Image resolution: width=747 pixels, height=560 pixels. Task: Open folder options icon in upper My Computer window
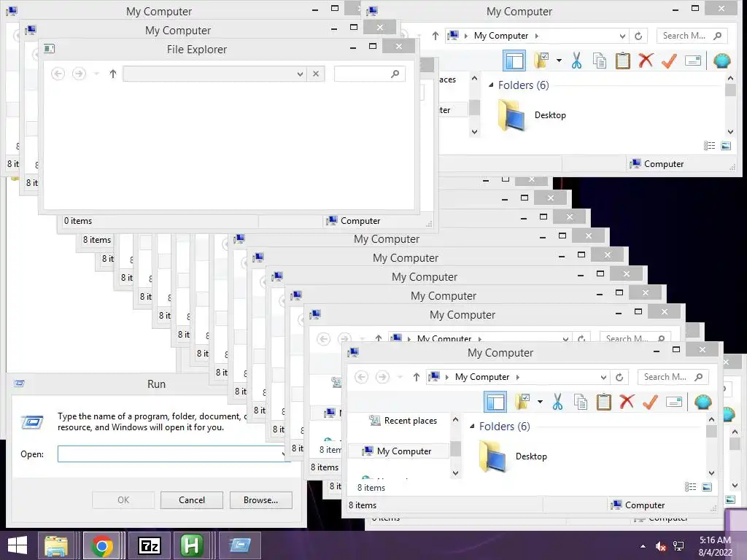tap(542, 61)
